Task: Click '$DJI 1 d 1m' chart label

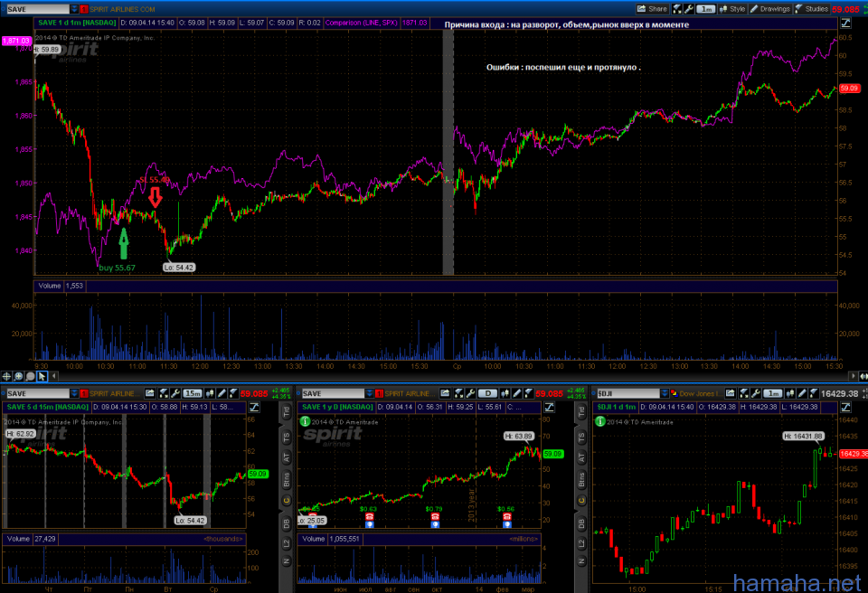Action: 617,407
